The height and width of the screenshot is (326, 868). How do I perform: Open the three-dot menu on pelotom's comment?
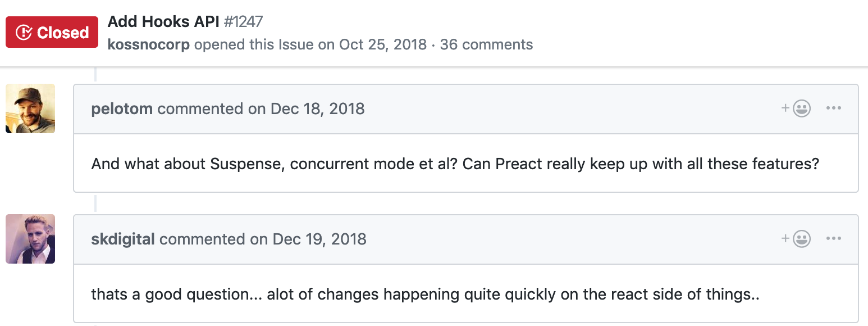(834, 108)
